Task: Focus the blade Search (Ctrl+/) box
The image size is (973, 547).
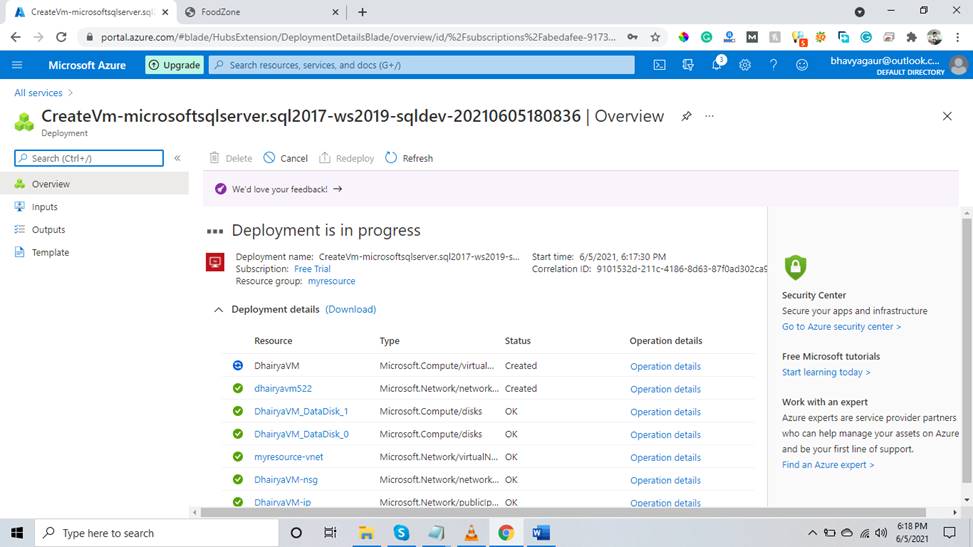Action: click(89, 158)
